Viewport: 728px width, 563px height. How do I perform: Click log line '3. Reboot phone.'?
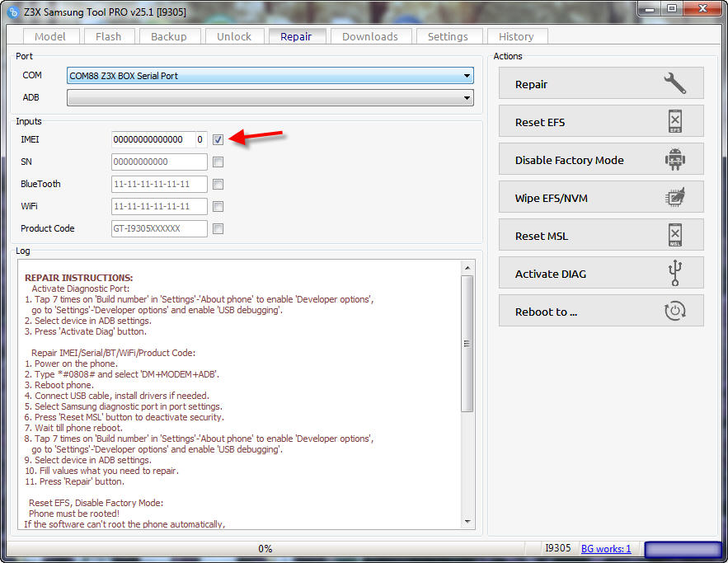tap(59, 385)
